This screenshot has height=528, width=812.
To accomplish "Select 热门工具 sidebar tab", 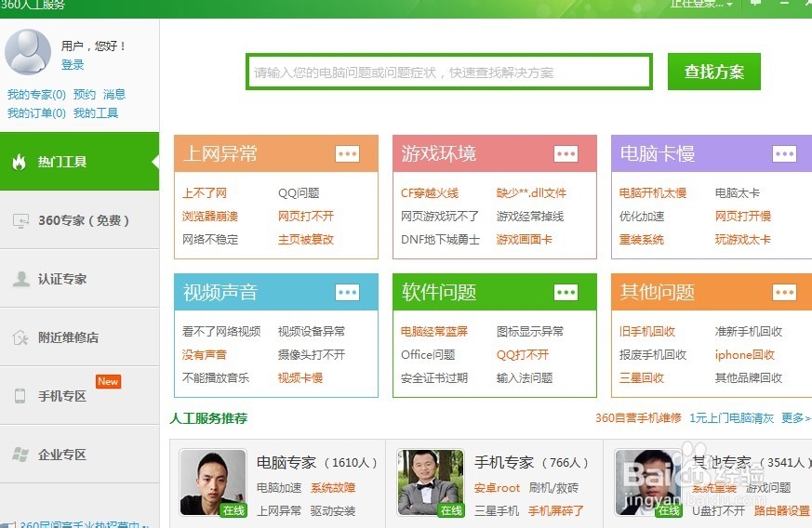I will coord(80,162).
